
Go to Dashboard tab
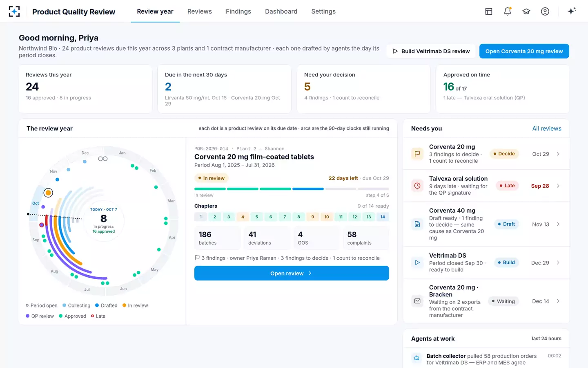click(281, 11)
